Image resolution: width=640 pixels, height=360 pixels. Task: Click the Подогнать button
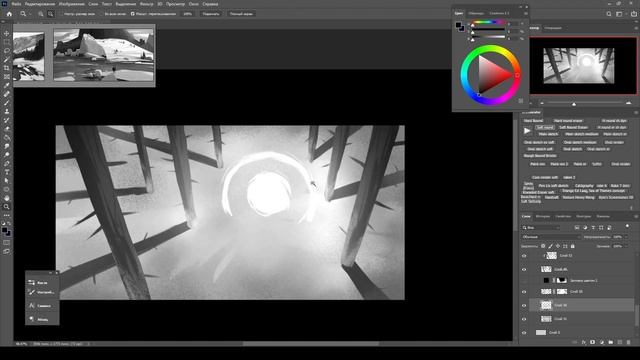point(211,14)
